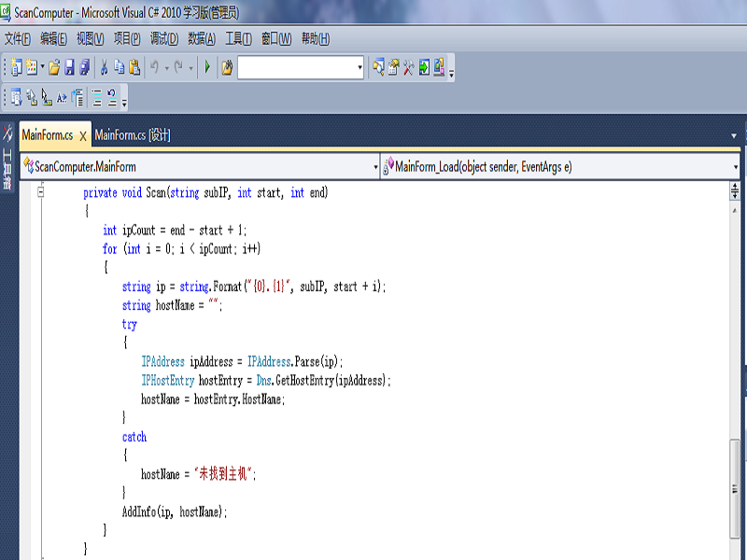
Task: Click the Display Object Member List icon
Action: pos(16,98)
